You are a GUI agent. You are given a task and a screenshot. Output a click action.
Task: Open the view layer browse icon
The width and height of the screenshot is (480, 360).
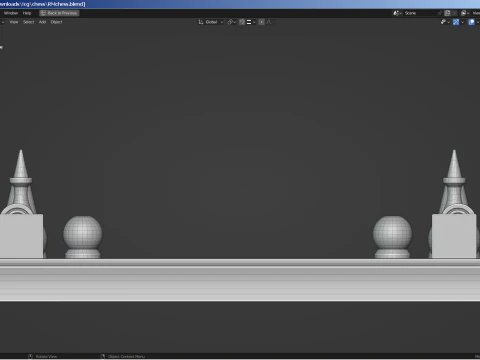tap(465, 13)
